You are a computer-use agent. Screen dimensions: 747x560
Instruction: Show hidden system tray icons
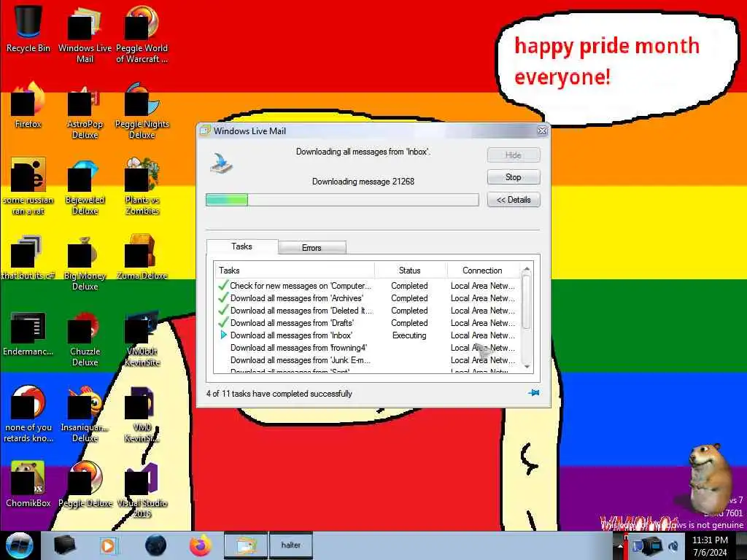coord(620,546)
